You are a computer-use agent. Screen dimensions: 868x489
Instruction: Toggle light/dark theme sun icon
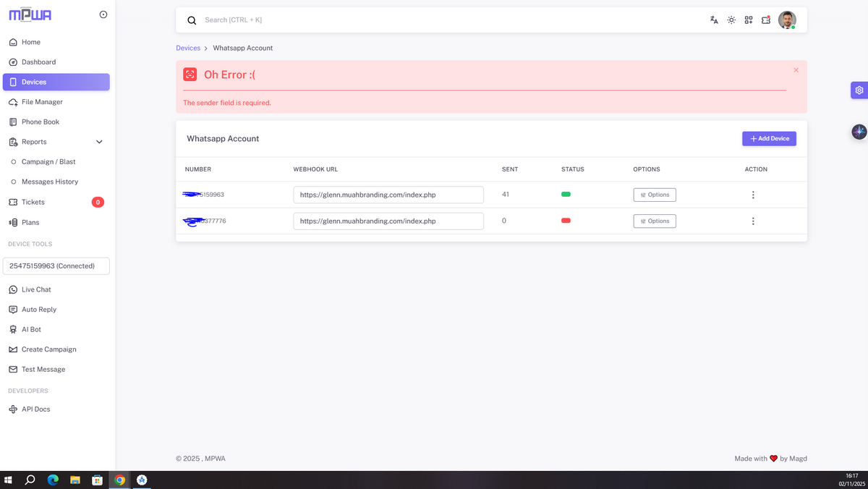click(731, 20)
